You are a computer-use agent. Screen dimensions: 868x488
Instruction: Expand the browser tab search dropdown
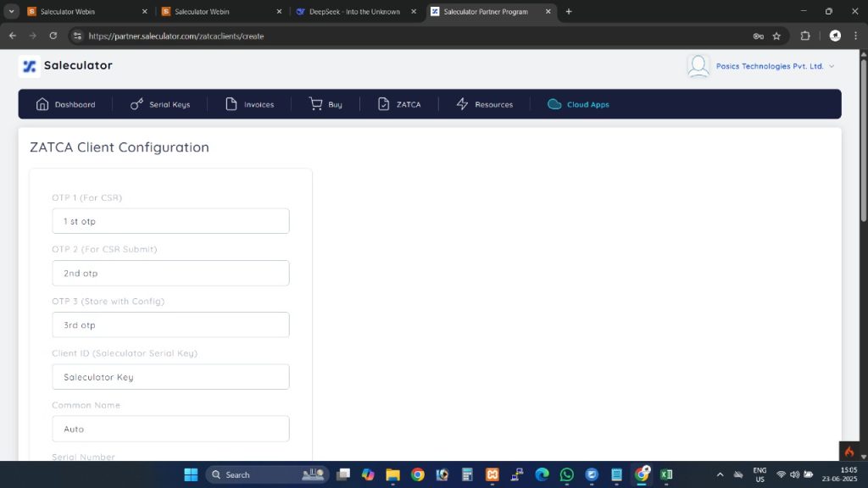tap(12, 12)
